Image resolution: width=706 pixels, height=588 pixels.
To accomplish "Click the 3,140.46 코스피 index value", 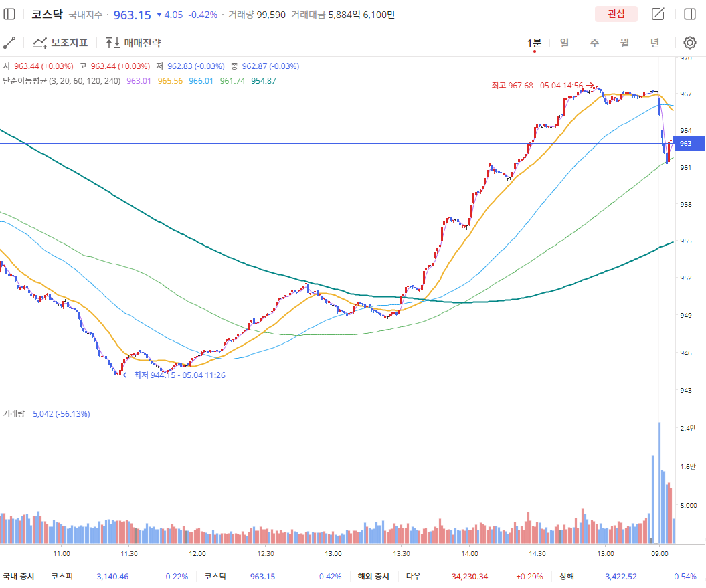I will 112,577.
